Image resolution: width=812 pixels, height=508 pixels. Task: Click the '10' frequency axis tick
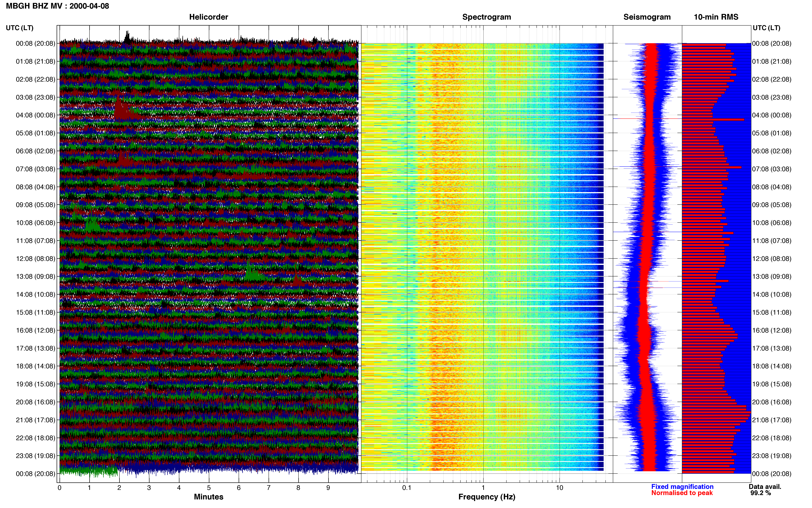coord(559,488)
